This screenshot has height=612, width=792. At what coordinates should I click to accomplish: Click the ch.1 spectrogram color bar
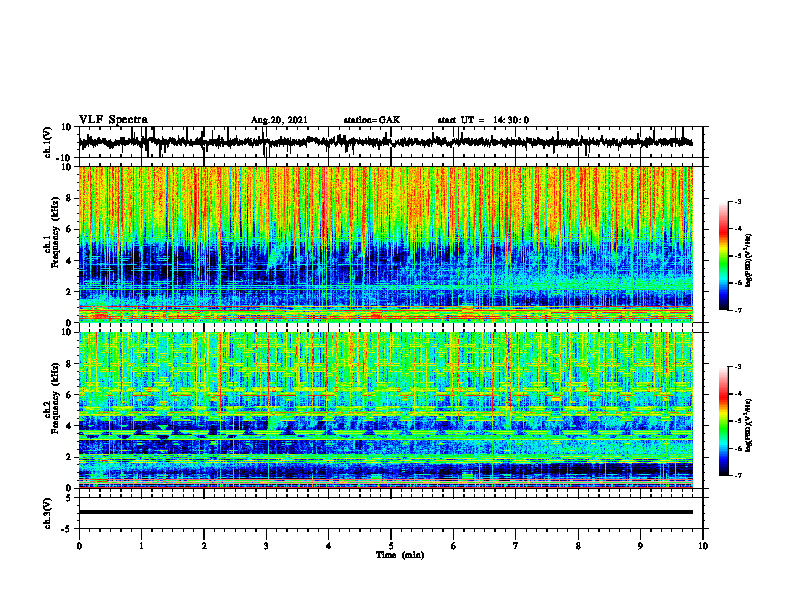click(723, 256)
